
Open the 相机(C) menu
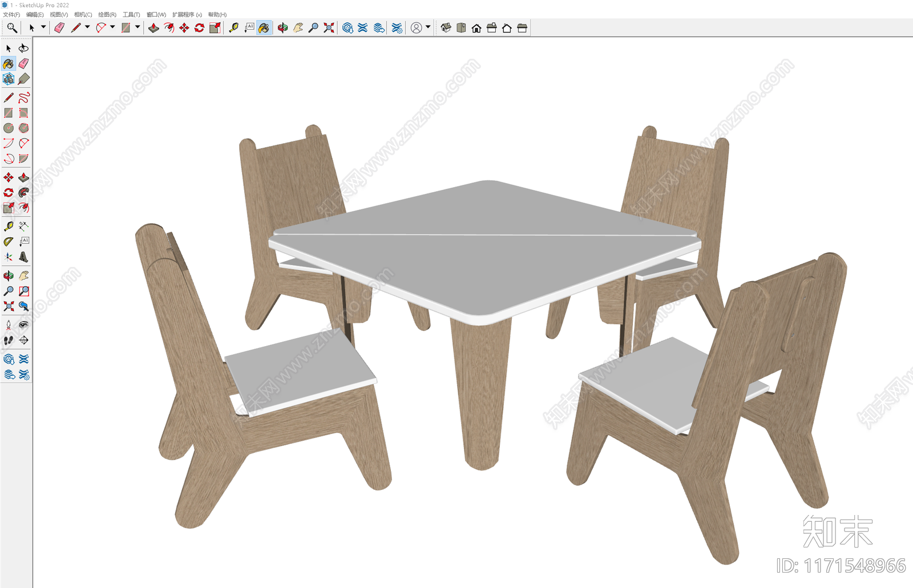click(83, 15)
